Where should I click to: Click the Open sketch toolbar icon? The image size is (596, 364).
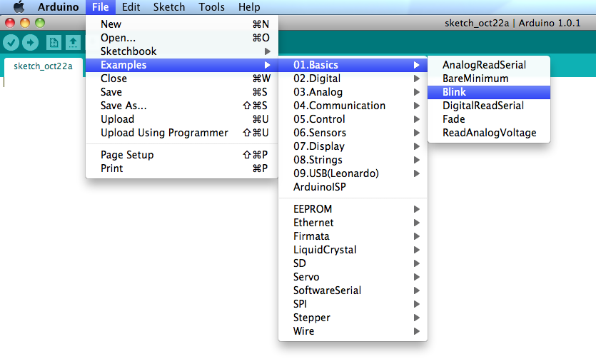coord(73,42)
